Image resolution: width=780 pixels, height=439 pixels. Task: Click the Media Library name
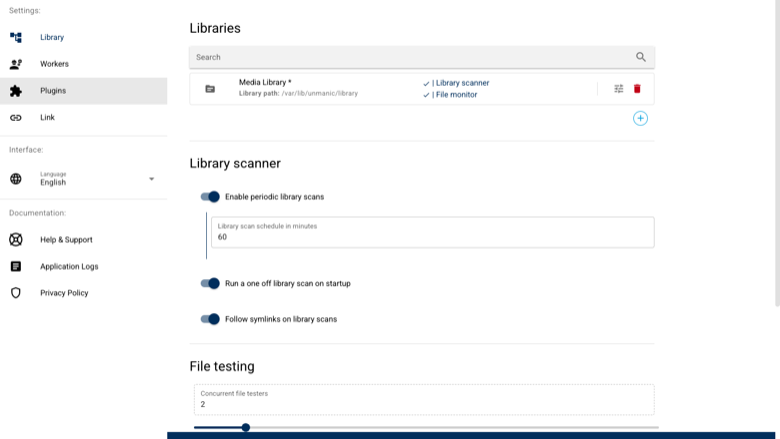tap(265, 82)
